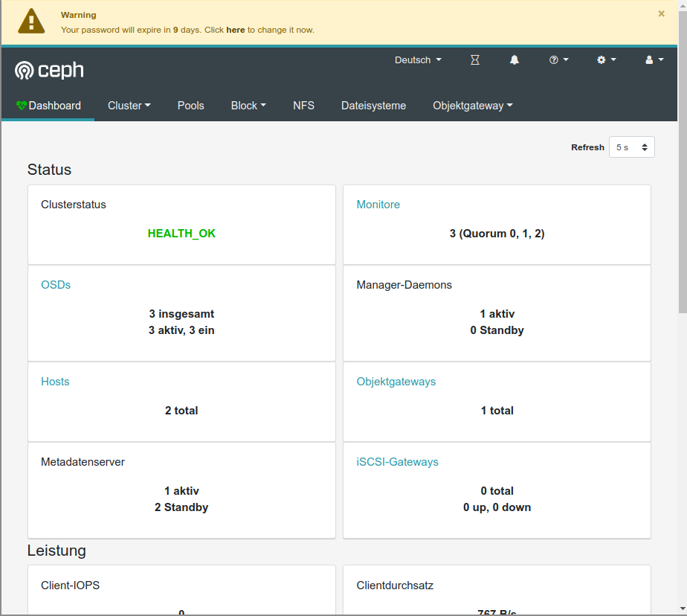Click the Manager-Daemons card title

point(404,284)
